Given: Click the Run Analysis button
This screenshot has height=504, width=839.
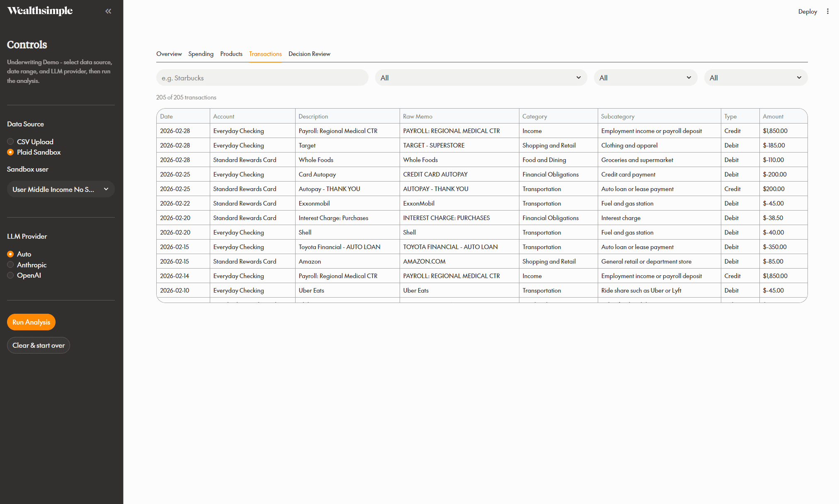Looking at the screenshot, I should 31,322.
